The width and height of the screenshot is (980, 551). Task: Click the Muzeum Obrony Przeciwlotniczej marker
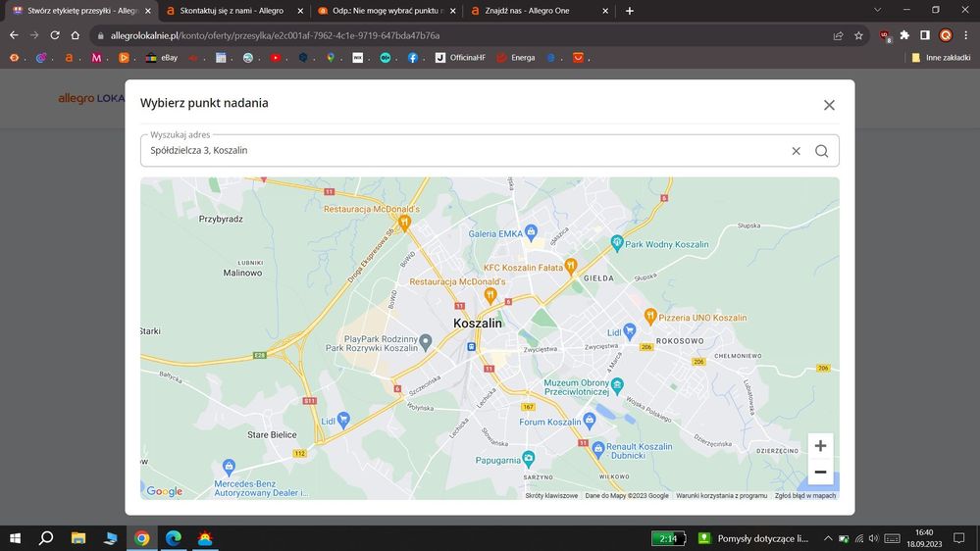coord(617,385)
